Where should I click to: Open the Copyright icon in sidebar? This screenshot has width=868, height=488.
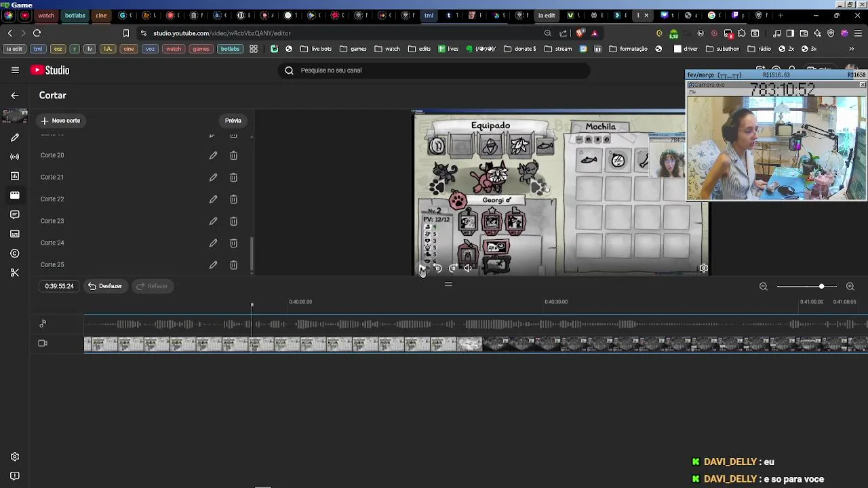(15, 253)
